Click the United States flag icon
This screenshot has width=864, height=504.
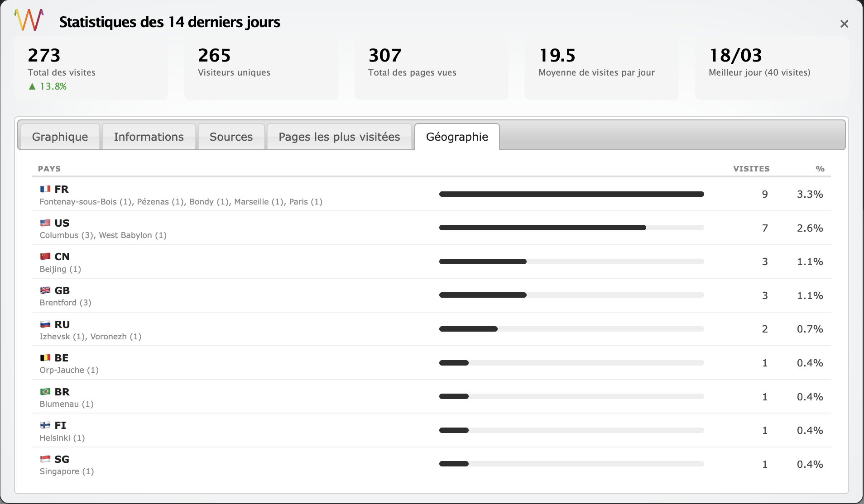point(45,223)
